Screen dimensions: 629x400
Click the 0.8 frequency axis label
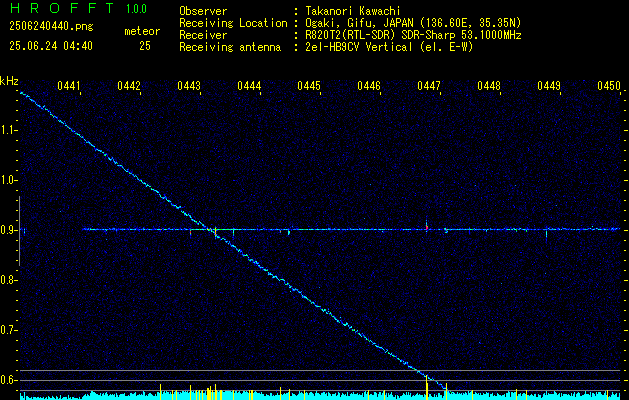pyautogui.click(x=8, y=280)
